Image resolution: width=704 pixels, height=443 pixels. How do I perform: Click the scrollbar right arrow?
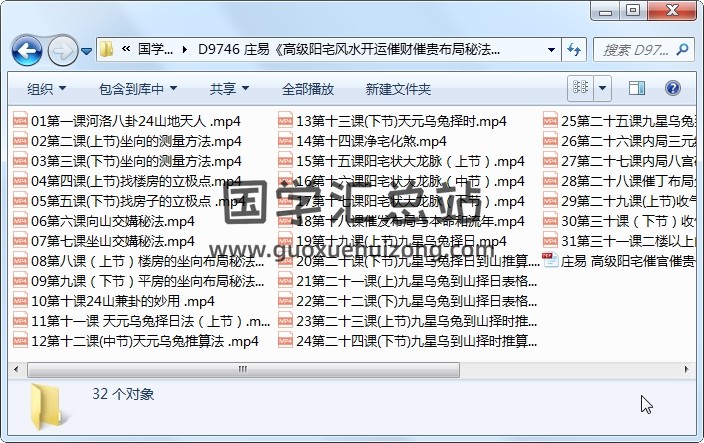click(686, 370)
